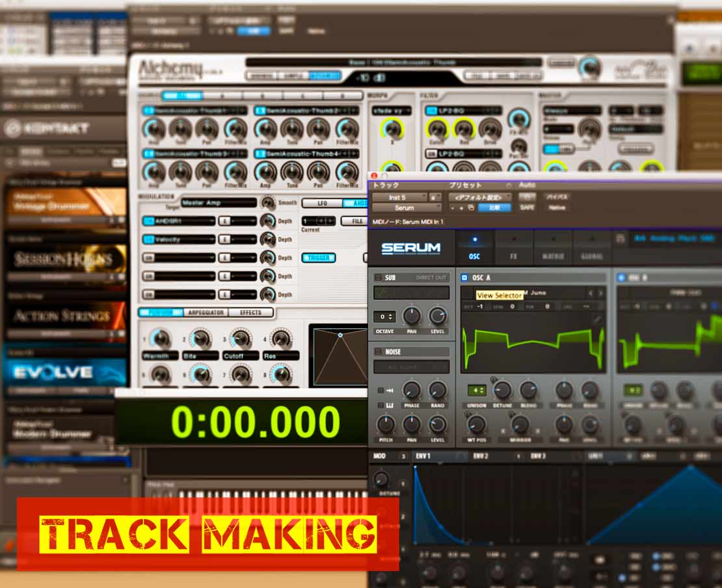Open the Action Strings library
The image size is (722, 588).
coord(64,316)
